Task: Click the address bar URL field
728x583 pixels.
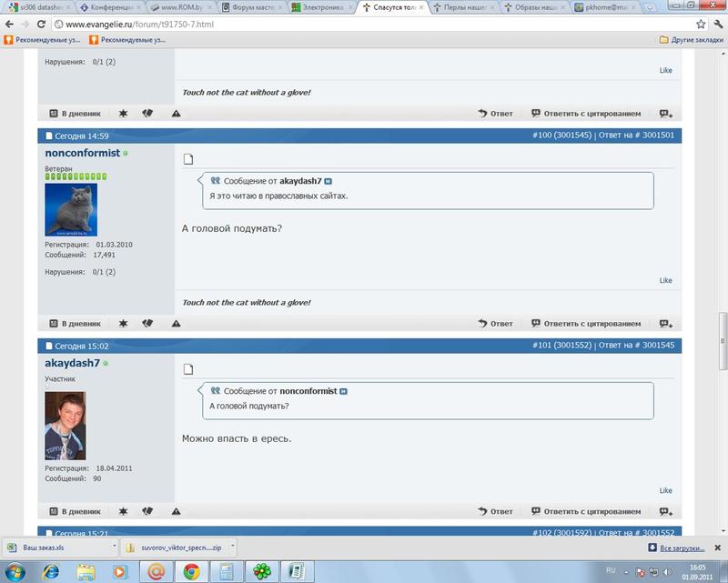Action: coord(364,24)
